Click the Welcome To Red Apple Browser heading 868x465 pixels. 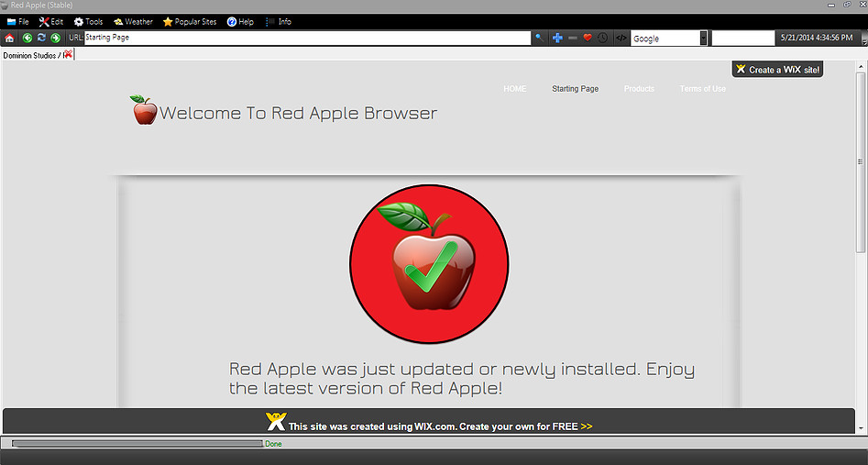(299, 113)
